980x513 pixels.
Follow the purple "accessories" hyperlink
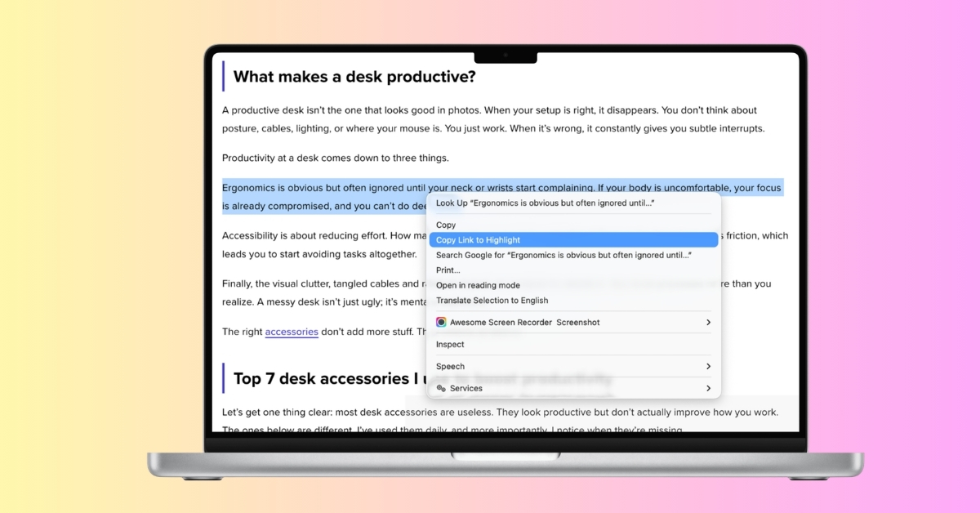292,332
